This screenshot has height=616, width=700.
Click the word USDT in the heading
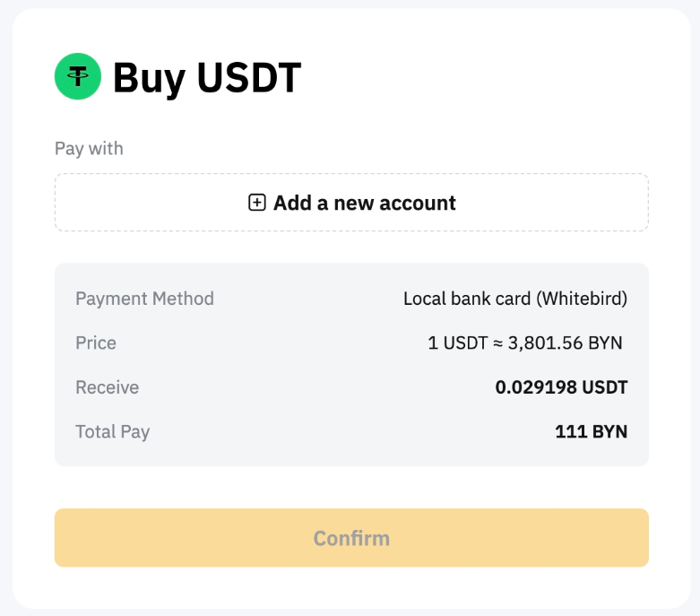pos(248,78)
